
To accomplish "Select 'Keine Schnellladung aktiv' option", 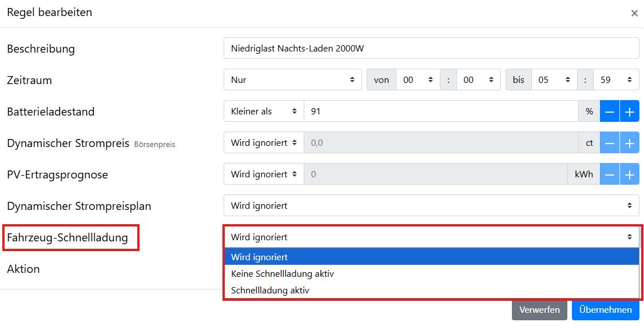I will click(x=283, y=274).
